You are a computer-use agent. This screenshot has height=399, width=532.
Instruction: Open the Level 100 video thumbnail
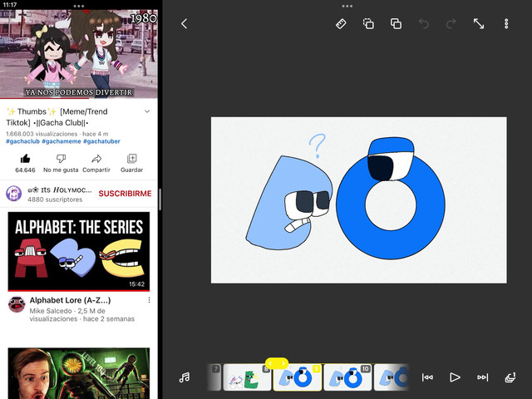point(79,373)
